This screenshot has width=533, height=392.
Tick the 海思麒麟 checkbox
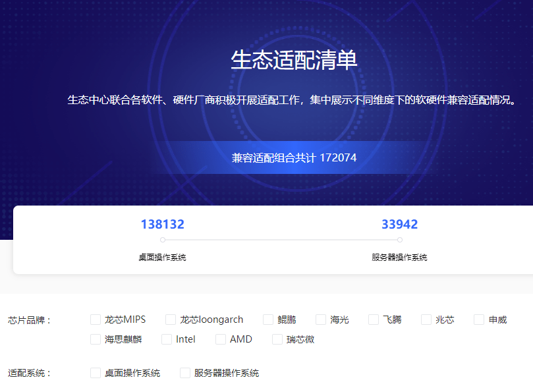click(x=96, y=339)
